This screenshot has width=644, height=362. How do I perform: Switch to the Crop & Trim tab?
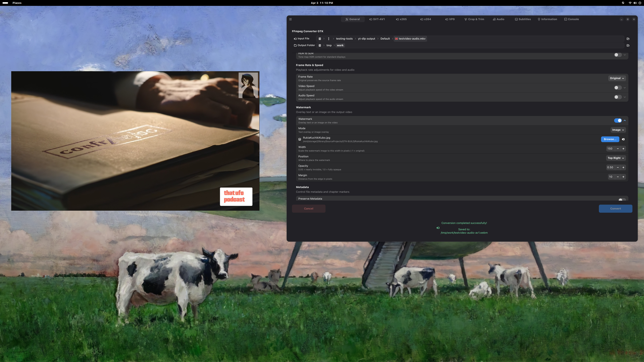click(474, 19)
